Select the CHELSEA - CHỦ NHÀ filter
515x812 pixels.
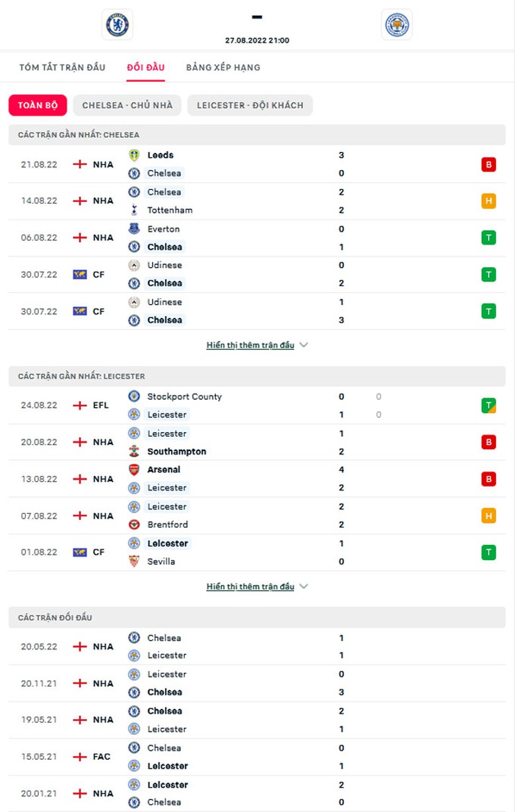click(127, 106)
